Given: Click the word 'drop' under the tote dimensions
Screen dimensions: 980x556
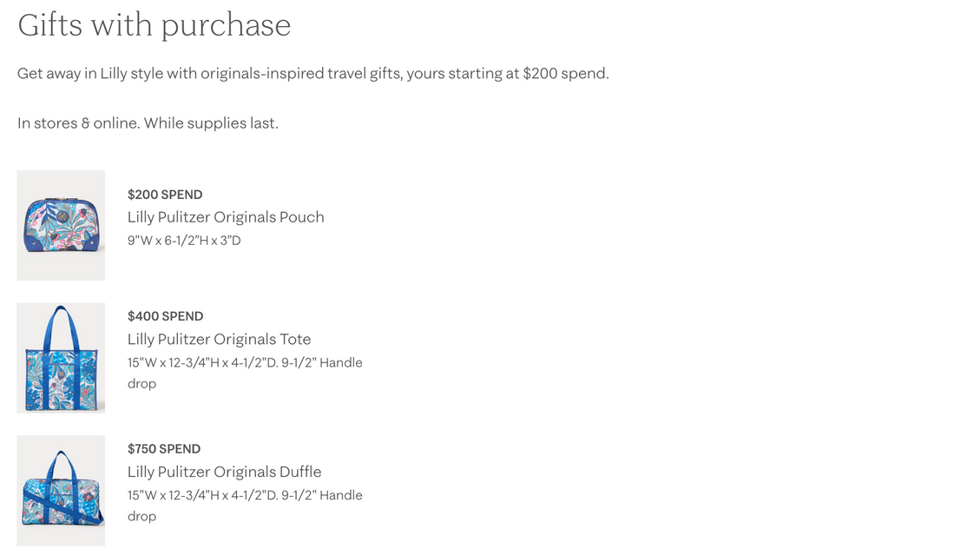Looking at the screenshot, I should 141,383.
